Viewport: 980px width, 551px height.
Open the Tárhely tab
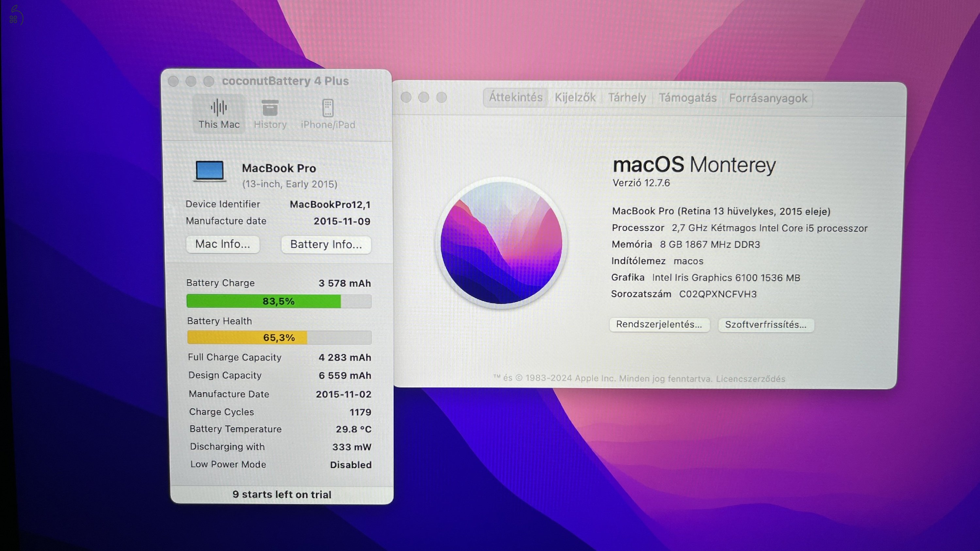[x=627, y=98]
